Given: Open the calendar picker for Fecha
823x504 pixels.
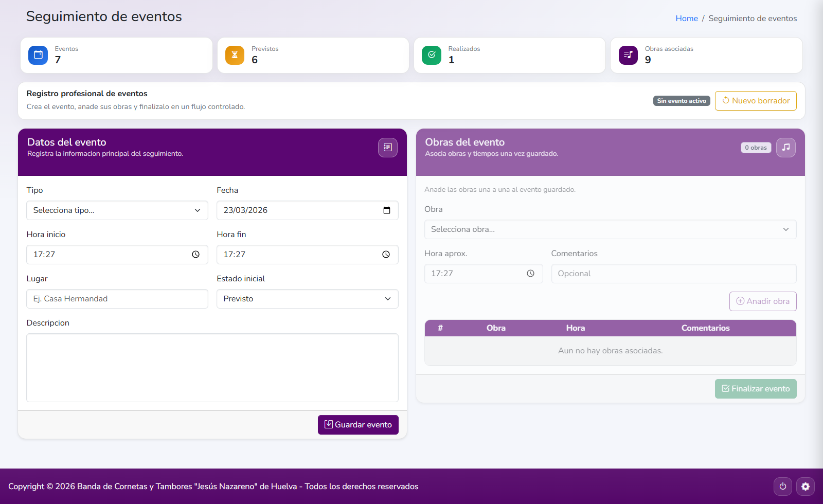Looking at the screenshot, I should point(386,210).
